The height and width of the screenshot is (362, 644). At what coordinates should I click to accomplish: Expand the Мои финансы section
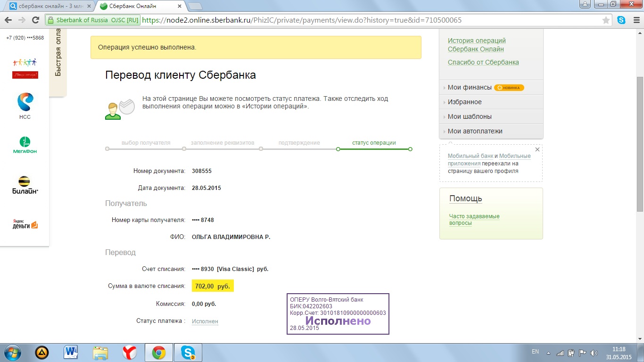tap(491, 87)
